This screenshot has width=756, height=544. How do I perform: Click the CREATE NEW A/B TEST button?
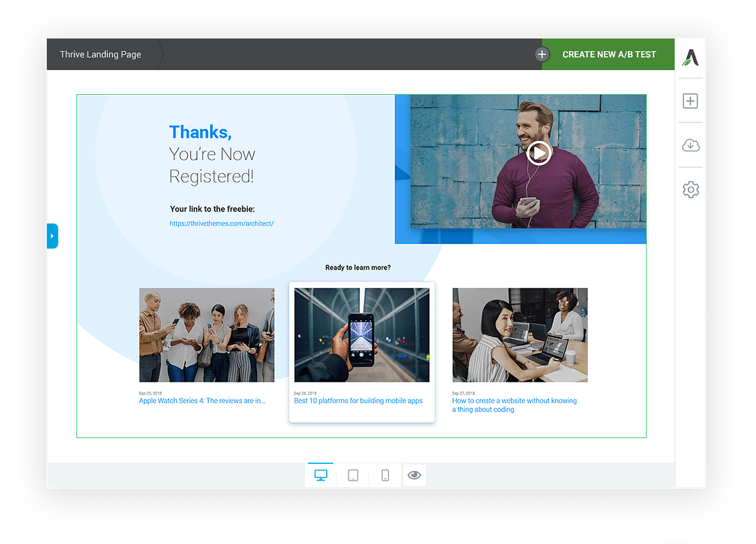click(607, 54)
